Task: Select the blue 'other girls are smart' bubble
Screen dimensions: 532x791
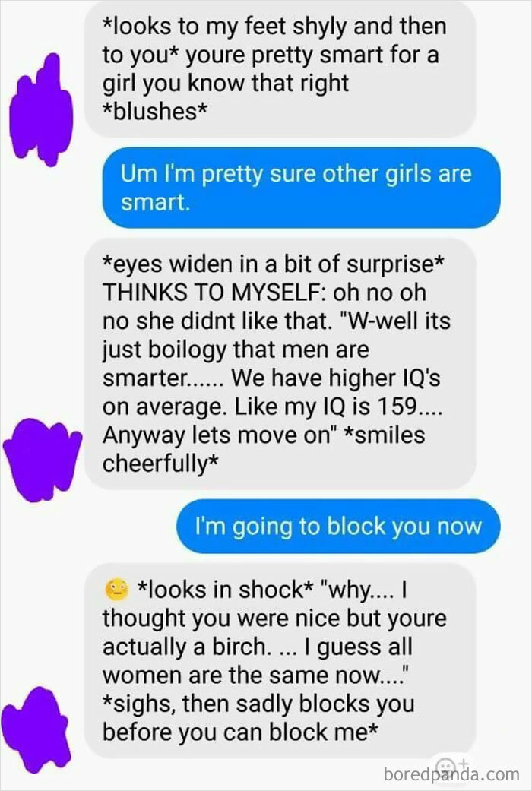Action: pos(301,188)
